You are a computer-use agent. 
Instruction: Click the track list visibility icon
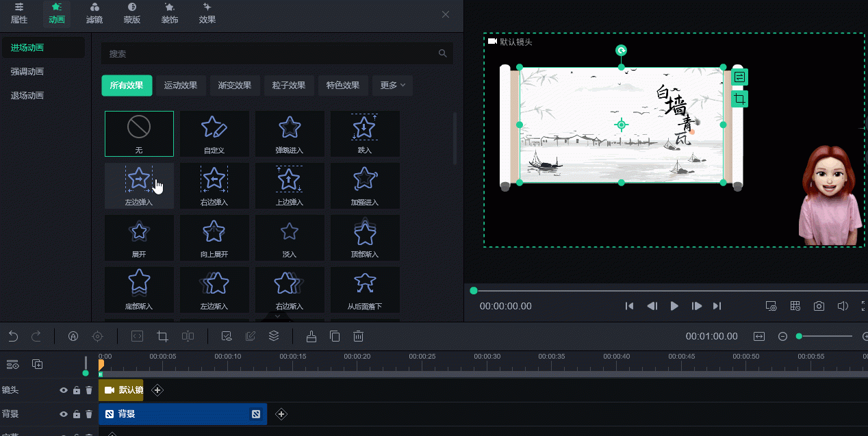pyautogui.click(x=13, y=364)
